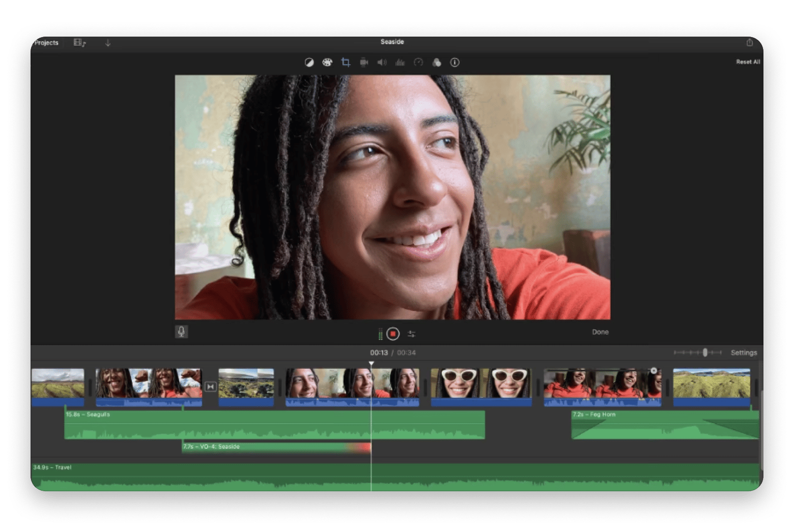Open the Volume adjustment controls

382,62
